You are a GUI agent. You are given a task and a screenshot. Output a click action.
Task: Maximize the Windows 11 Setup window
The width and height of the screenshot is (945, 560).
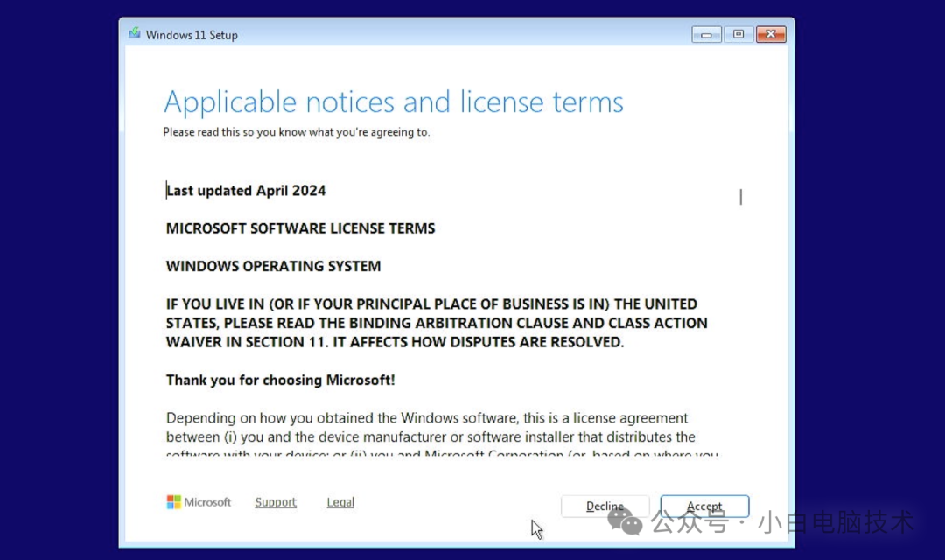[738, 34]
